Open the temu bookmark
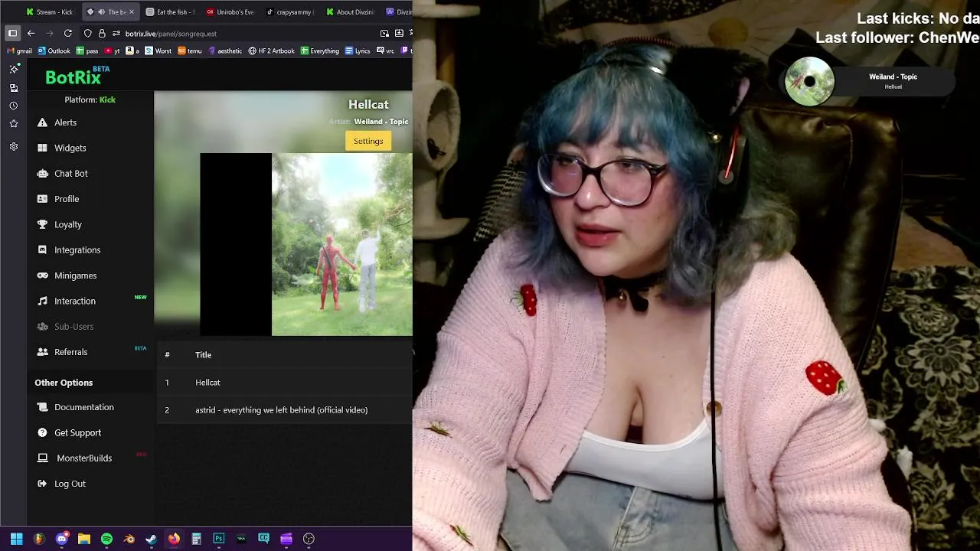980x551 pixels. coord(190,51)
